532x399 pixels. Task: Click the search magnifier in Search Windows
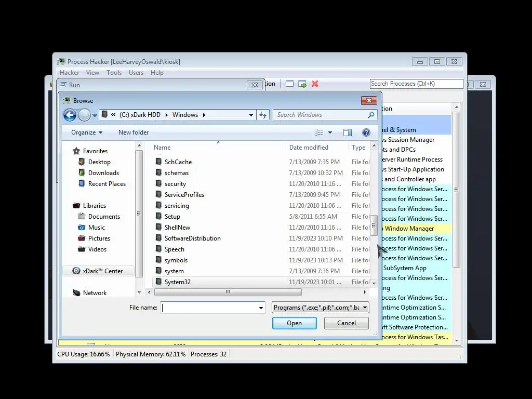tap(371, 115)
